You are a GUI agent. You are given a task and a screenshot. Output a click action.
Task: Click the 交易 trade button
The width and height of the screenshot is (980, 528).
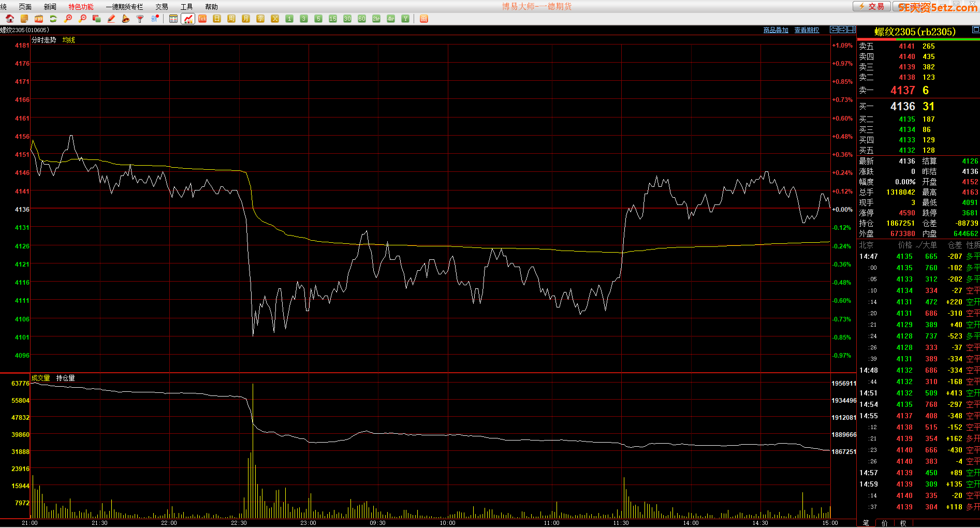click(x=871, y=6)
